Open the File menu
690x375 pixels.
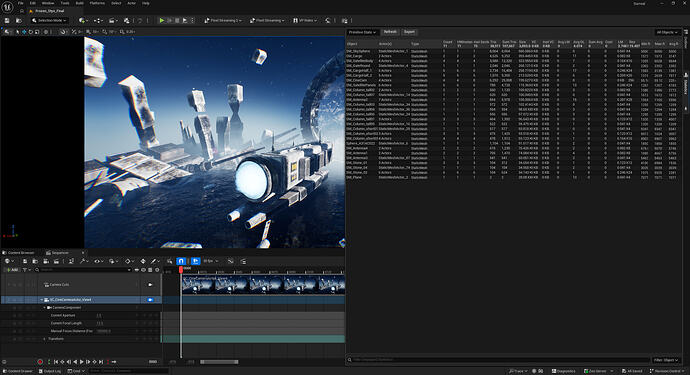pos(21,3)
